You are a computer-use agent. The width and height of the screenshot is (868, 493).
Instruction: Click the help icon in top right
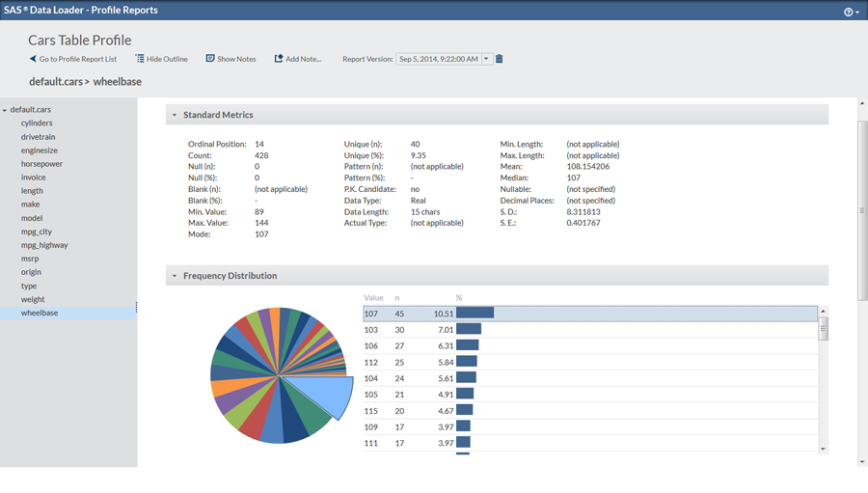pyautogui.click(x=849, y=12)
